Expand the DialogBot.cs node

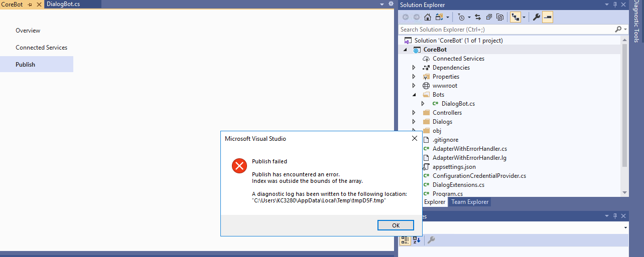point(423,104)
